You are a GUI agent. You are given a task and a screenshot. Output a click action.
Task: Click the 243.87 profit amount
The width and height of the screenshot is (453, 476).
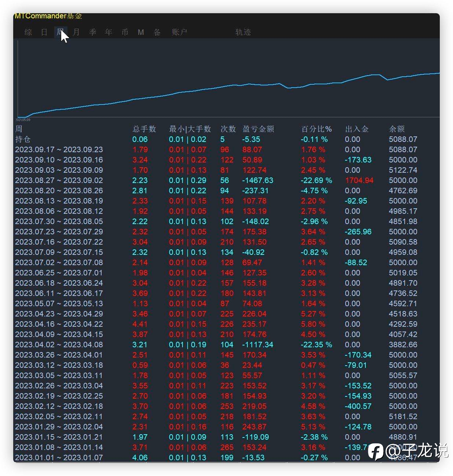click(254, 427)
